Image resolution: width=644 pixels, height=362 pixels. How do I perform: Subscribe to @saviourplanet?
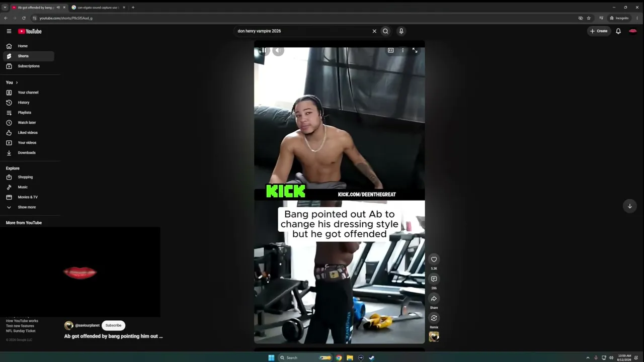click(113, 325)
